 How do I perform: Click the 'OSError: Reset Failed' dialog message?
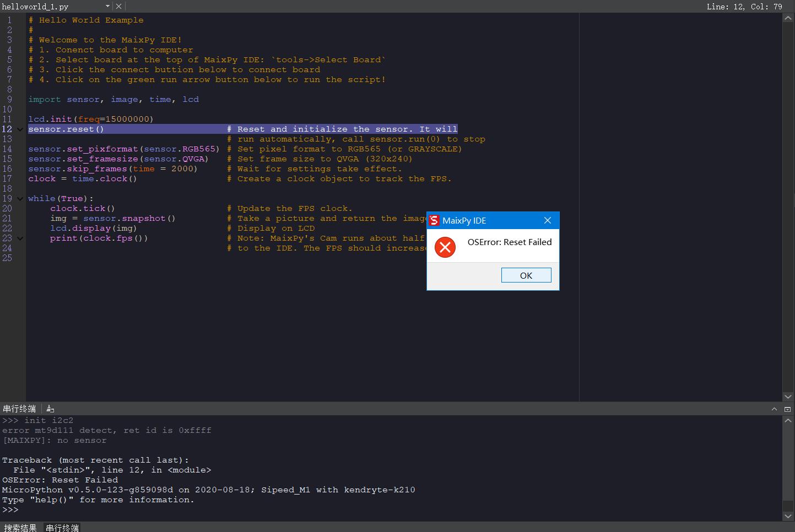[x=510, y=242]
